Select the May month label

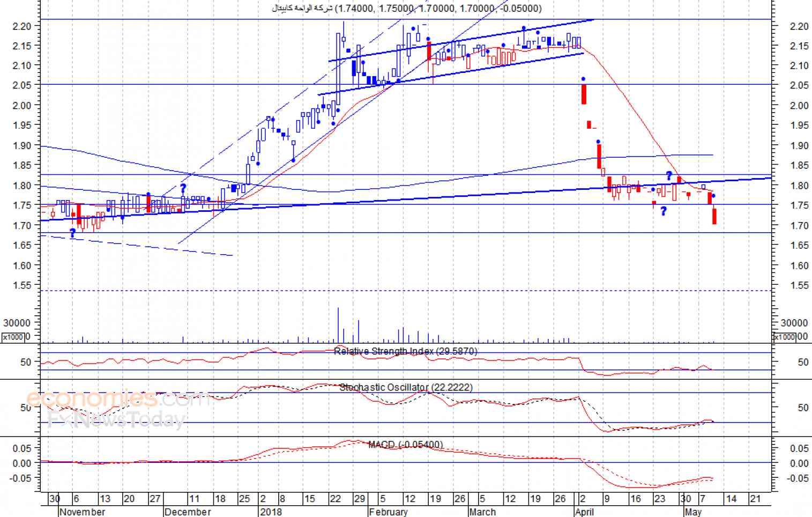click(x=693, y=512)
